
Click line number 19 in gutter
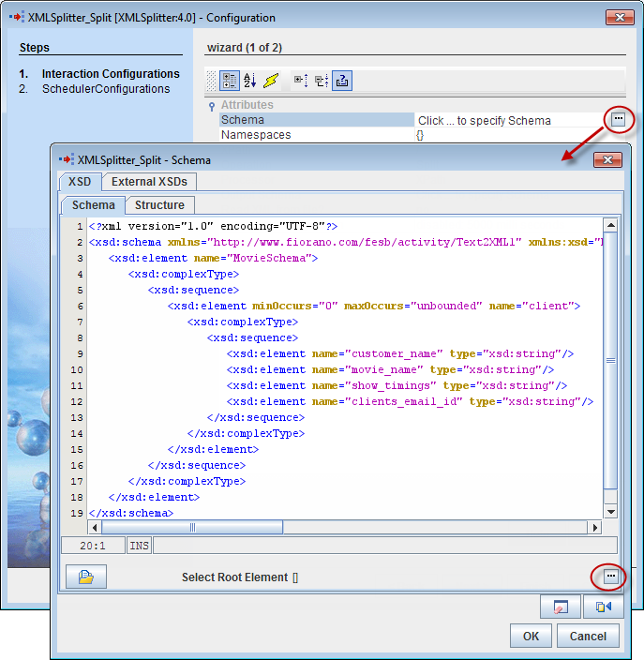77,514
